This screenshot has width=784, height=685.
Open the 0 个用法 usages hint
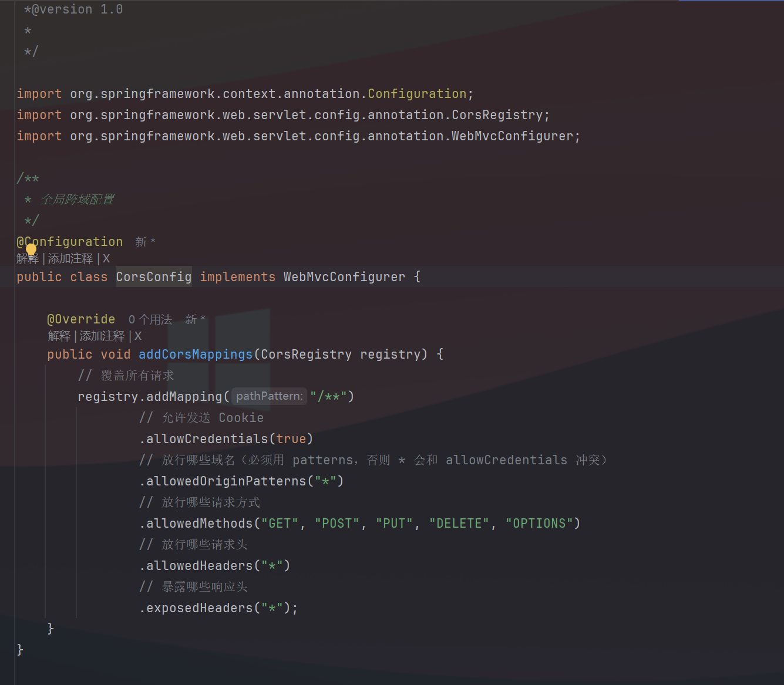pyautogui.click(x=150, y=320)
